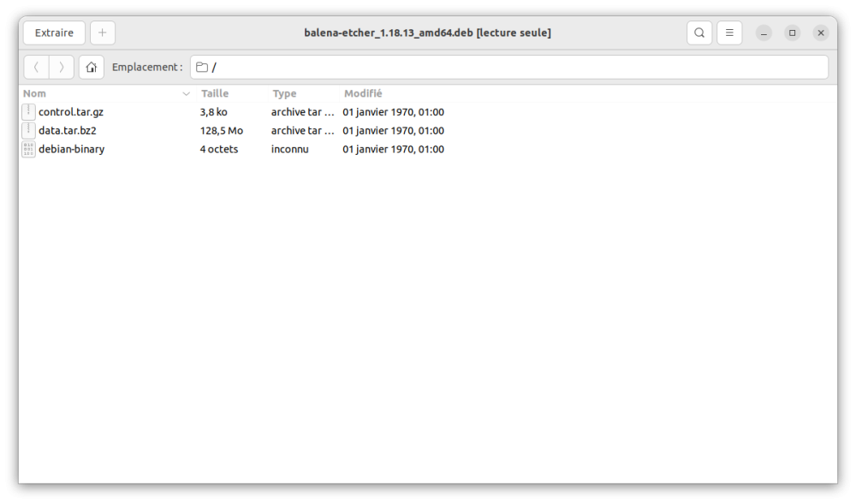Image resolution: width=856 pixels, height=504 pixels.
Task: Open the search magnifier icon
Action: pyautogui.click(x=699, y=33)
